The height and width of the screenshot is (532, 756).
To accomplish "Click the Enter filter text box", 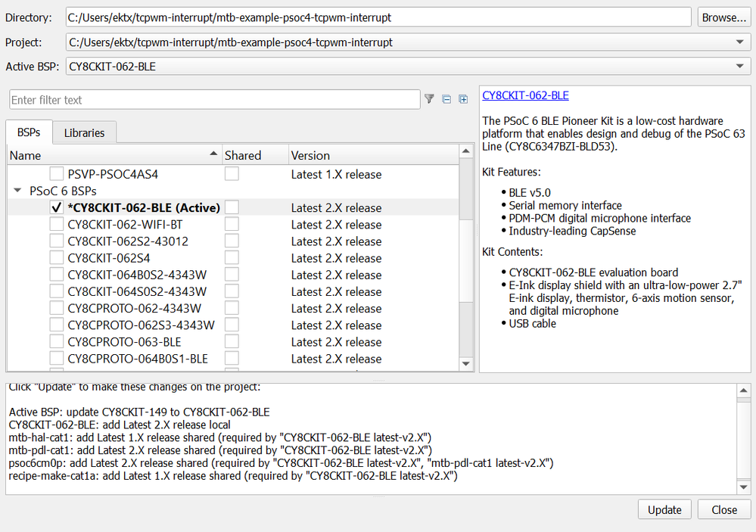I will pyautogui.click(x=215, y=100).
